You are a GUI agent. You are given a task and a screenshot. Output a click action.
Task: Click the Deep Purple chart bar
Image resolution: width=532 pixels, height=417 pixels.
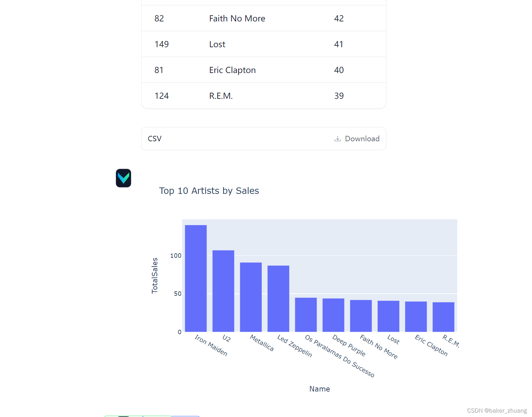[333, 315]
